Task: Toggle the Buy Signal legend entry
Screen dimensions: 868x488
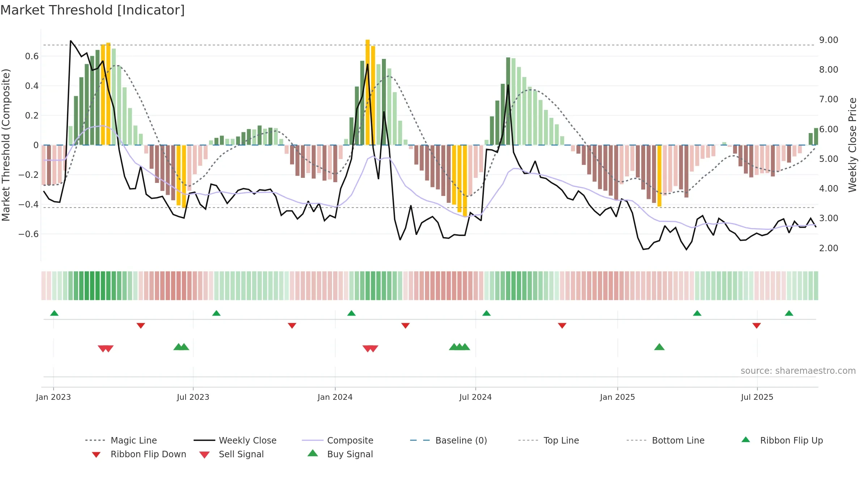Action: pyautogui.click(x=340, y=454)
